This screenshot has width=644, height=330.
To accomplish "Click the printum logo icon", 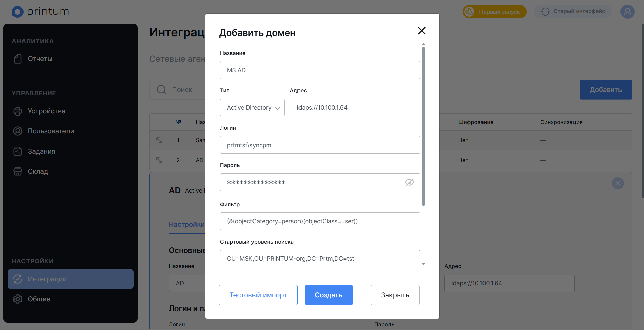I will pos(17,12).
